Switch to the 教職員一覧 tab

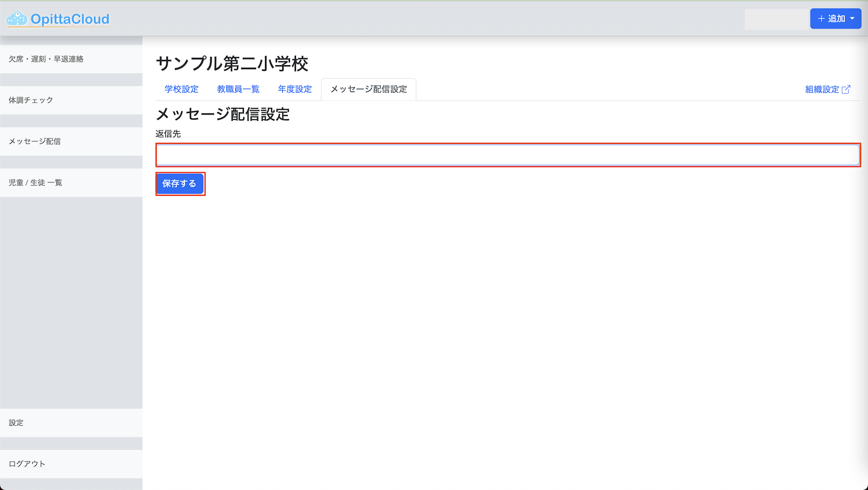[238, 89]
